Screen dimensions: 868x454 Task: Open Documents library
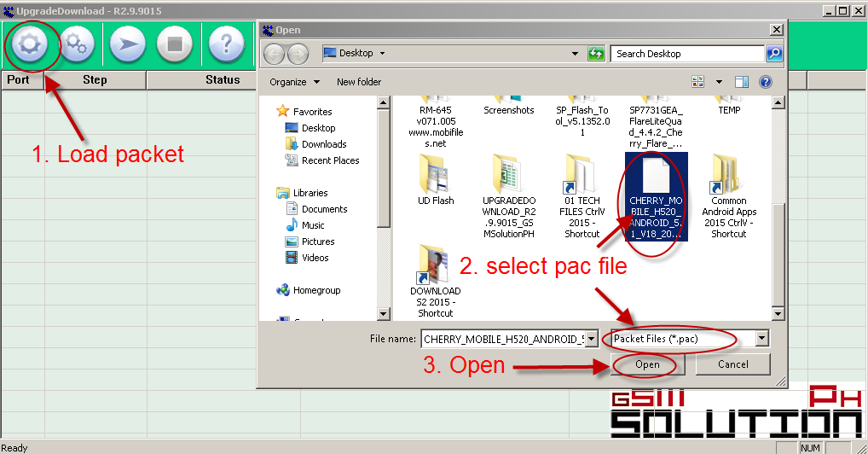tap(316, 209)
